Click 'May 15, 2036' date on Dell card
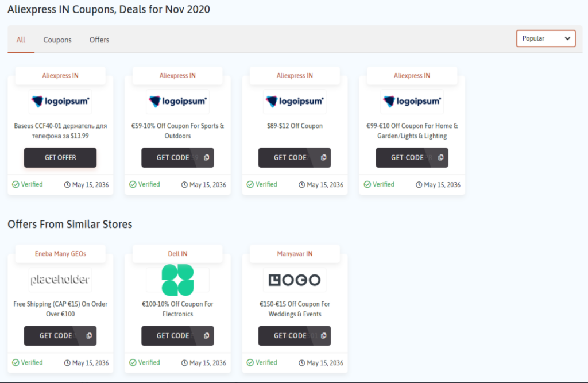 pos(208,363)
